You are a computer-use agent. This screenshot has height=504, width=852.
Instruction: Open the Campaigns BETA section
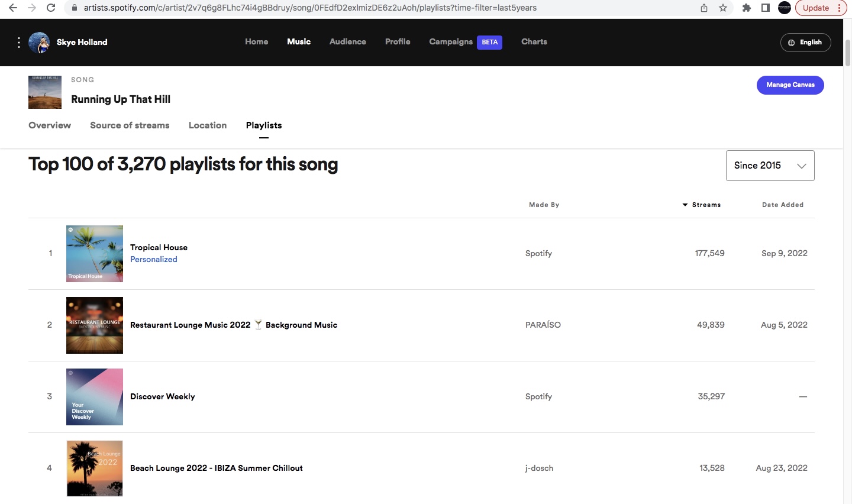(x=451, y=41)
